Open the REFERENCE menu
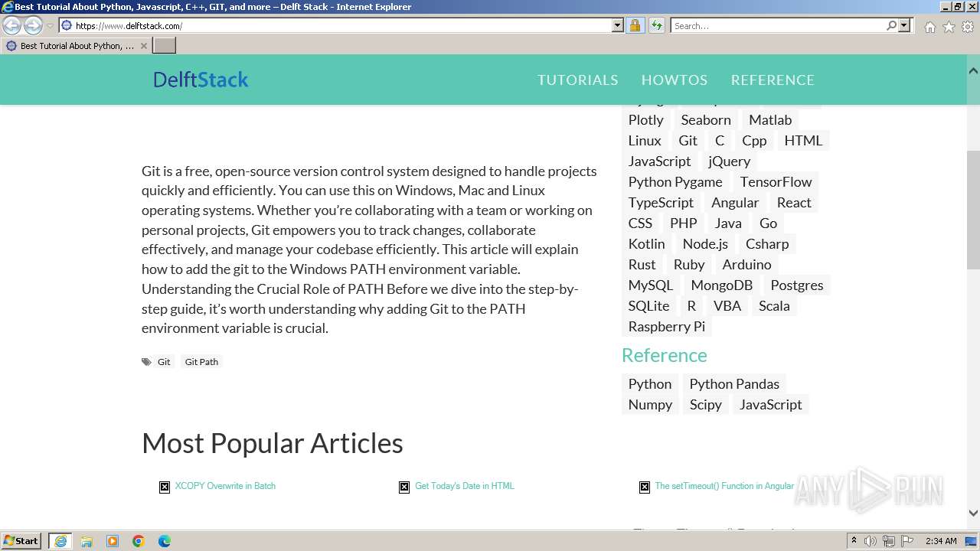The width and height of the screenshot is (980, 551). (773, 80)
